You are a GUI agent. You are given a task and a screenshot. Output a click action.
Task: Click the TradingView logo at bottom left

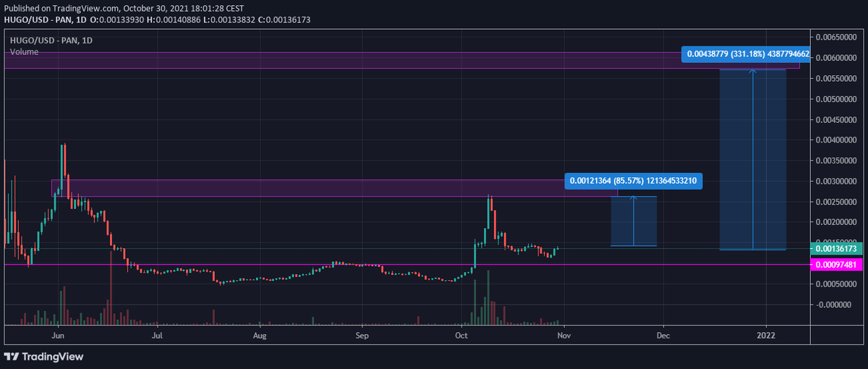click(x=43, y=357)
